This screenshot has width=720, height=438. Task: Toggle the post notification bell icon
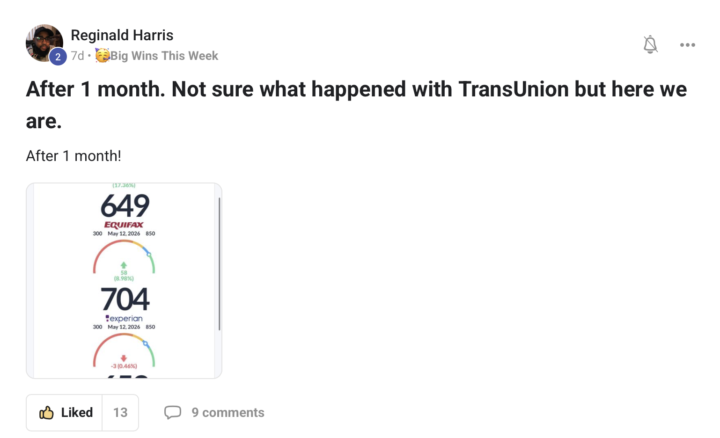(650, 45)
